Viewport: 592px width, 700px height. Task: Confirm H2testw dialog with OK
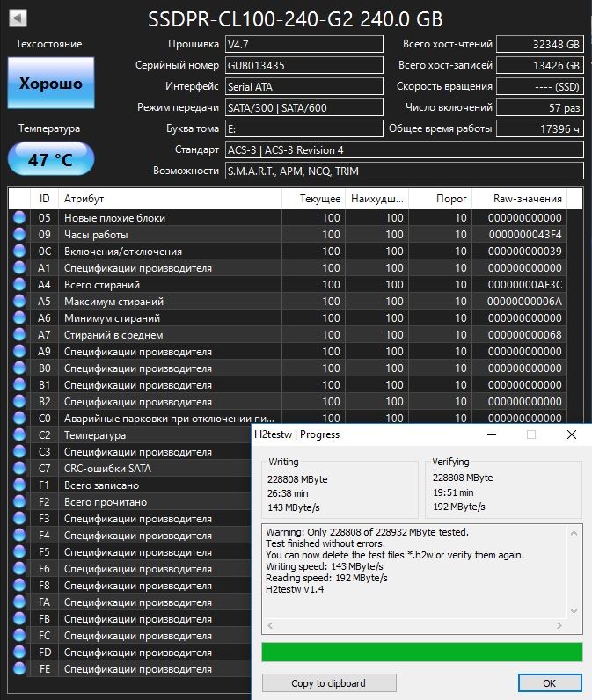pyautogui.click(x=550, y=683)
